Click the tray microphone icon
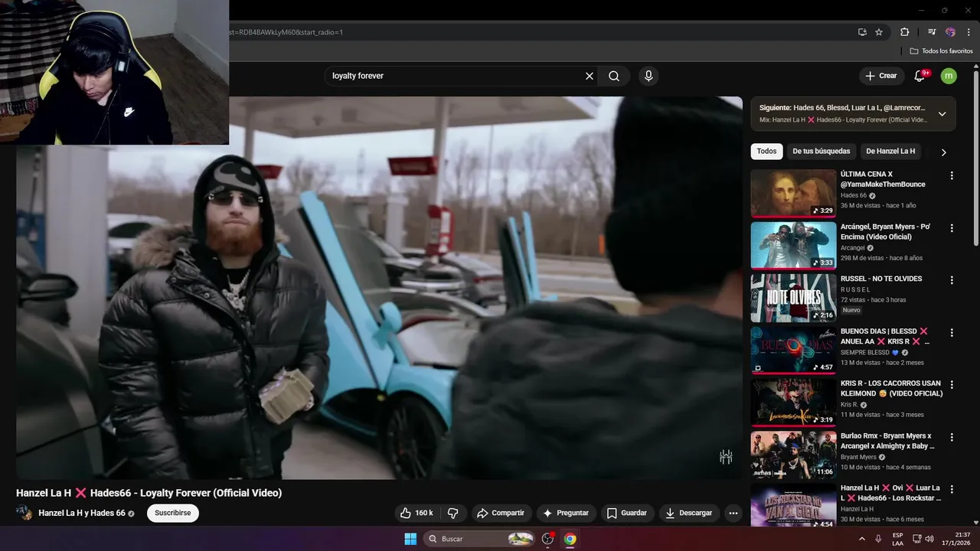The image size is (980, 551). (878, 539)
